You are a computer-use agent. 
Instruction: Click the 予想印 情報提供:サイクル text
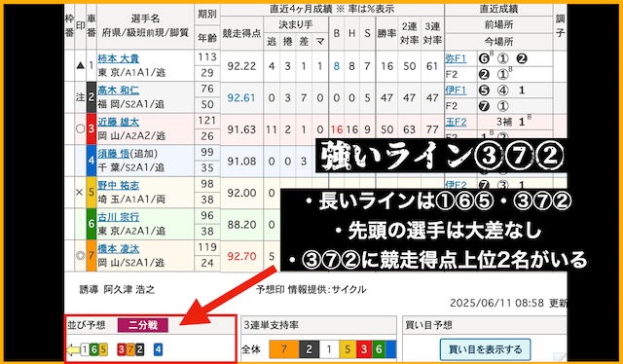(x=311, y=290)
